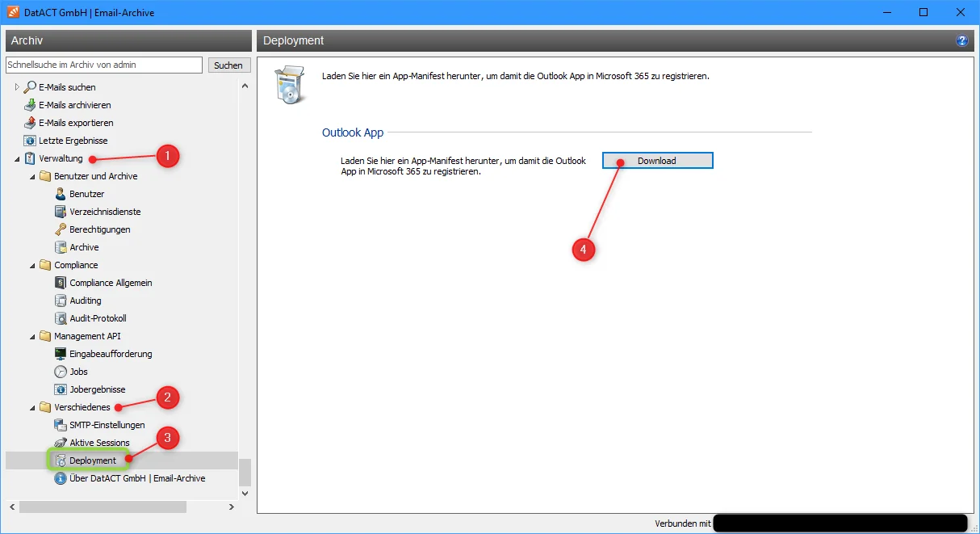The height and width of the screenshot is (534, 980).
Task: Click the Verbunden mit status text
Action: pyautogui.click(x=683, y=523)
